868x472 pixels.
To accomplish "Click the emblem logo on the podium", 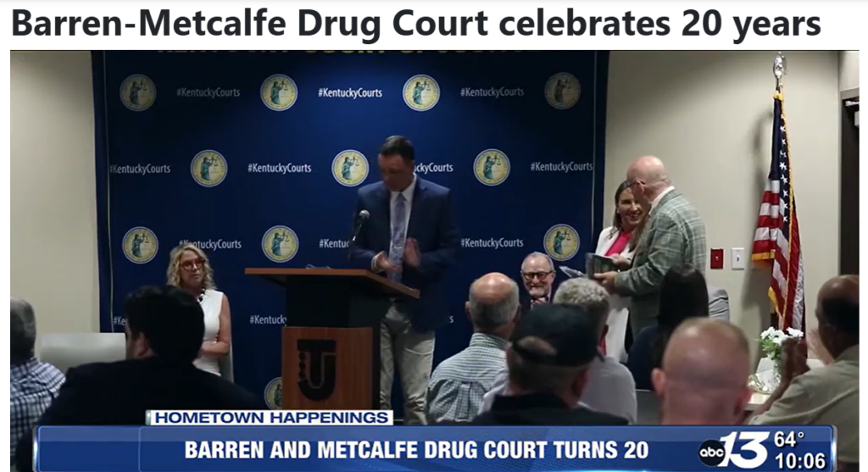I will (316, 369).
